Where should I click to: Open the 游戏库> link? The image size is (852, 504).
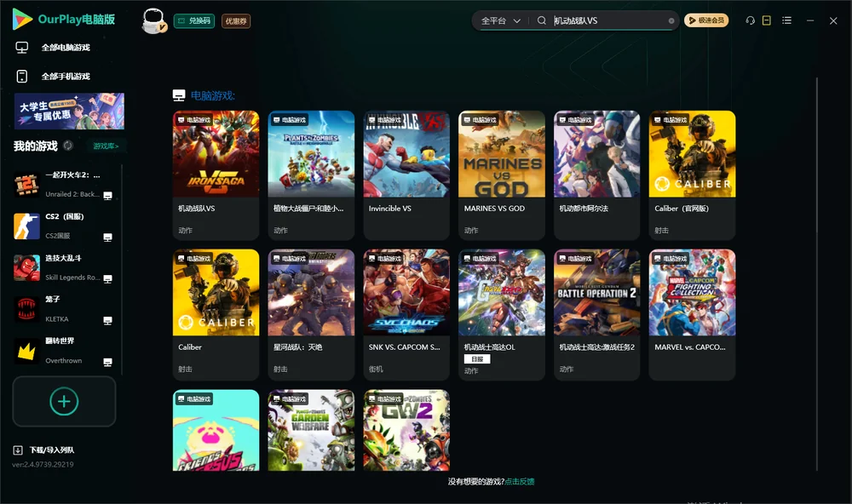[106, 146]
